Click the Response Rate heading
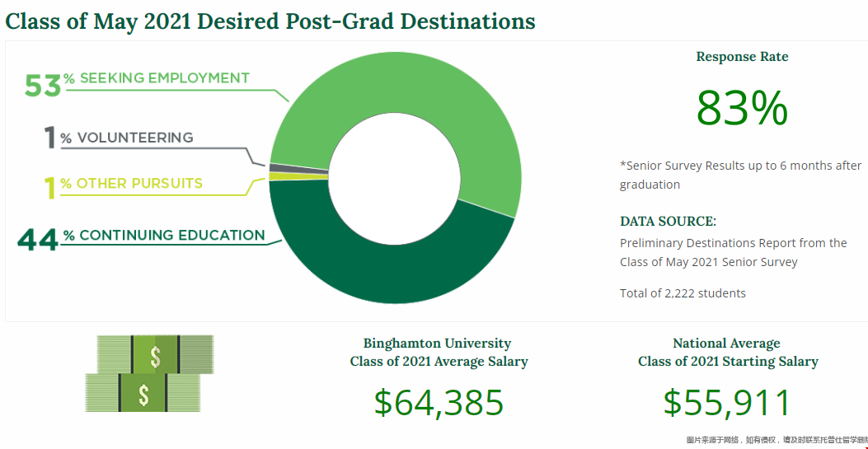This screenshot has height=449, width=868. (742, 57)
